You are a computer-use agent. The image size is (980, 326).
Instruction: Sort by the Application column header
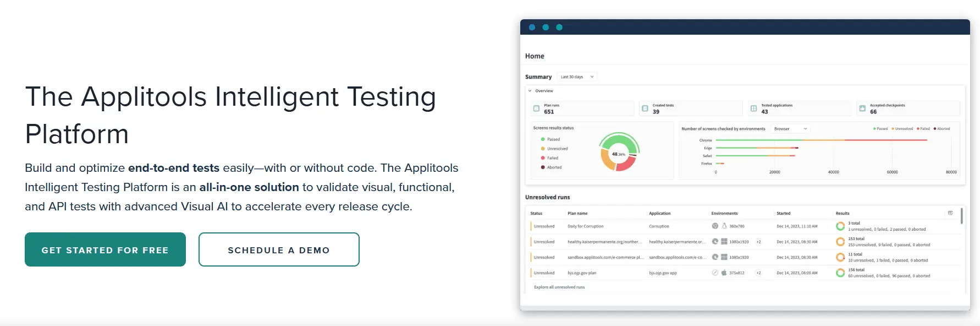click(659, 213)
